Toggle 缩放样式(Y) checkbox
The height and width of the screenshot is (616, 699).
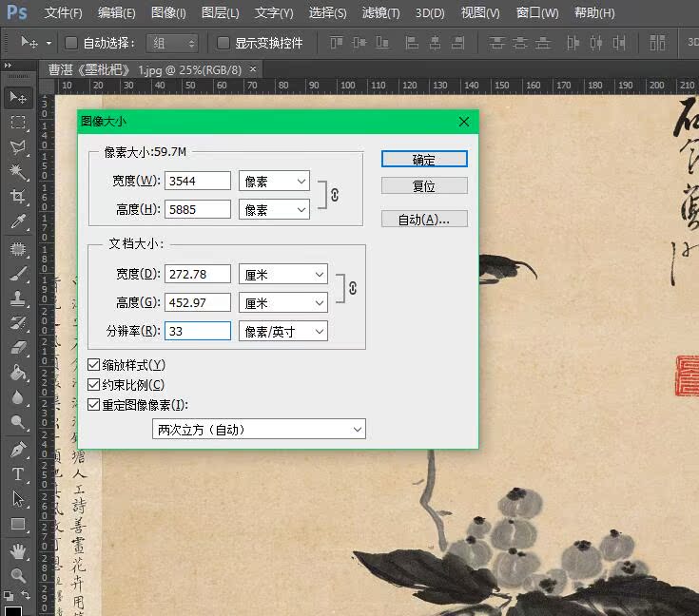[x=93, y=365]
